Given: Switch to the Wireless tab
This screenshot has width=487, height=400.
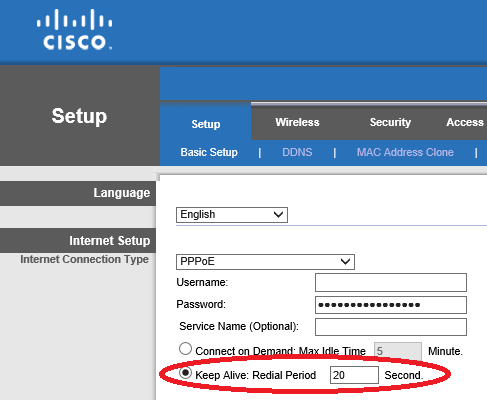Looking at the screenshot, I should 297,122.
